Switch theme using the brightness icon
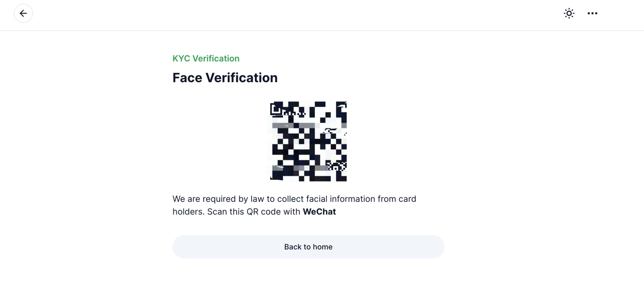 coord(569,13)
